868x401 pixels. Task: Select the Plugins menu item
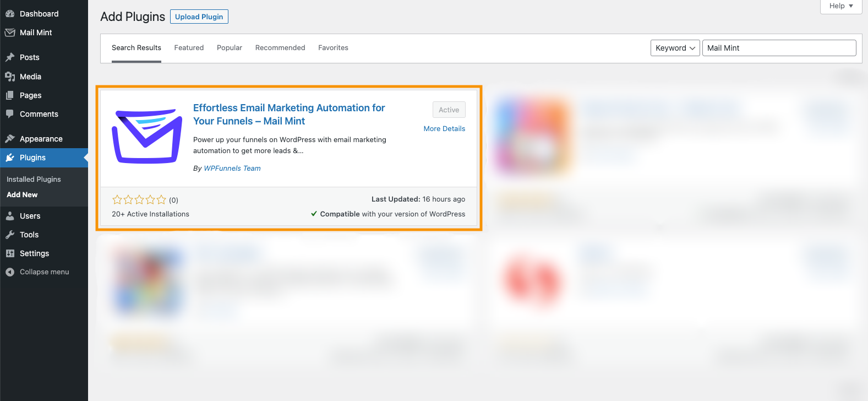(x=44, y=158)
